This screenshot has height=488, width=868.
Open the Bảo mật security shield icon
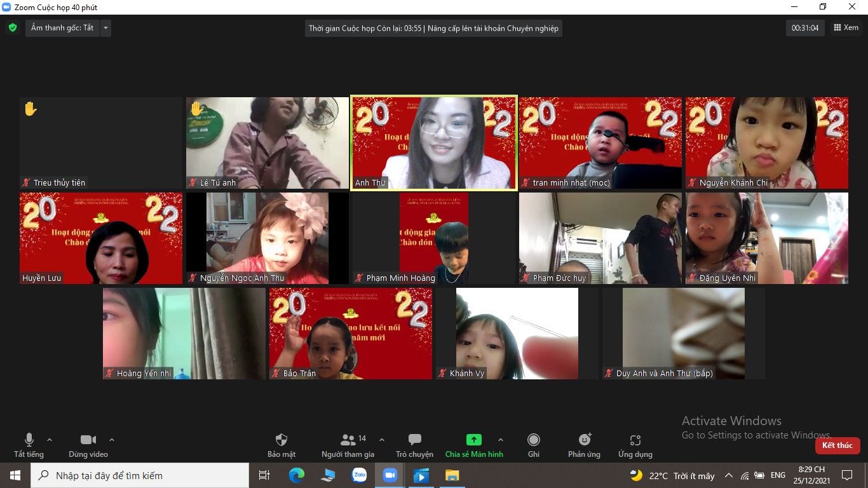[281, 440]
